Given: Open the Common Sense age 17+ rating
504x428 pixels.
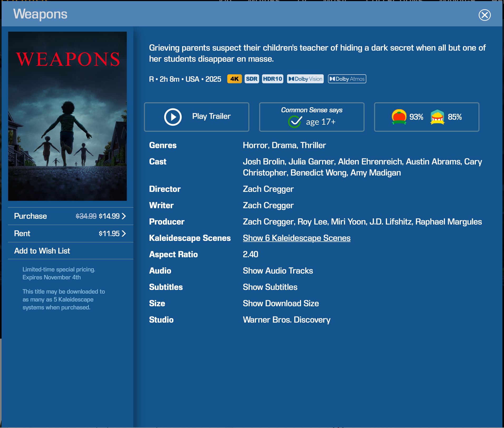Looking at the screenshot, I should coord(312,117).
